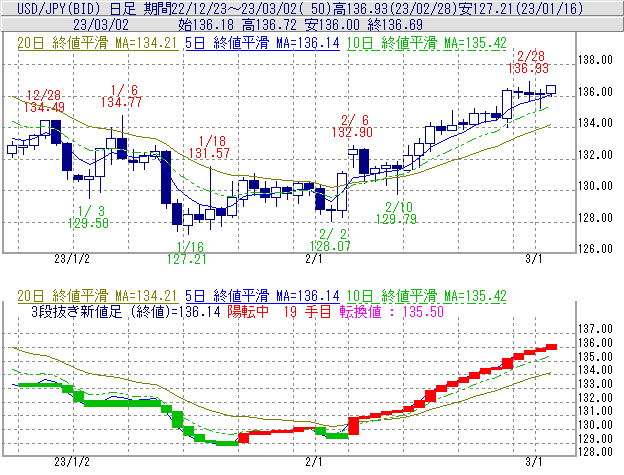624x475 pixels.
Task: Click the last red block of the 新値足 chart
Action: pyautogui.click(x=551, y=347)
